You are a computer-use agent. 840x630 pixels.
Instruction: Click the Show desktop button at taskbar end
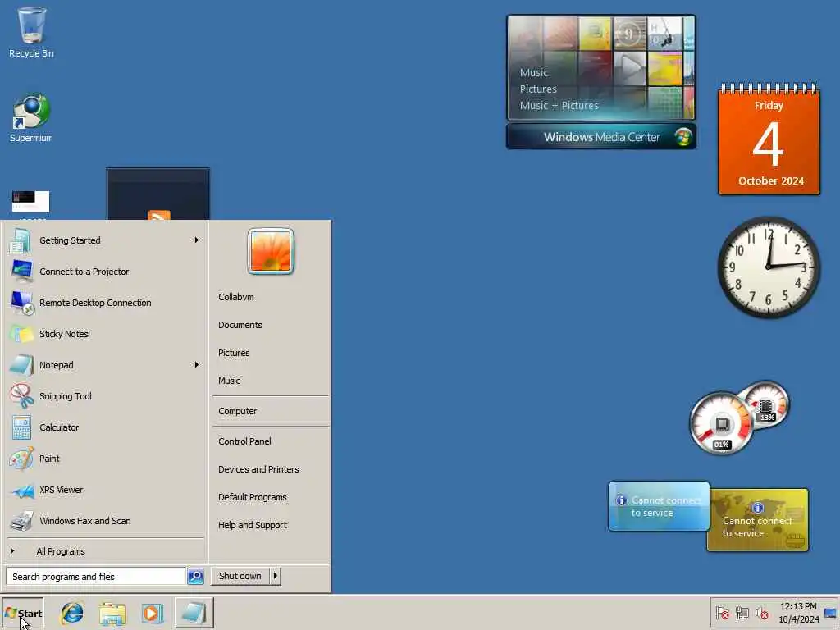point(830,613)
